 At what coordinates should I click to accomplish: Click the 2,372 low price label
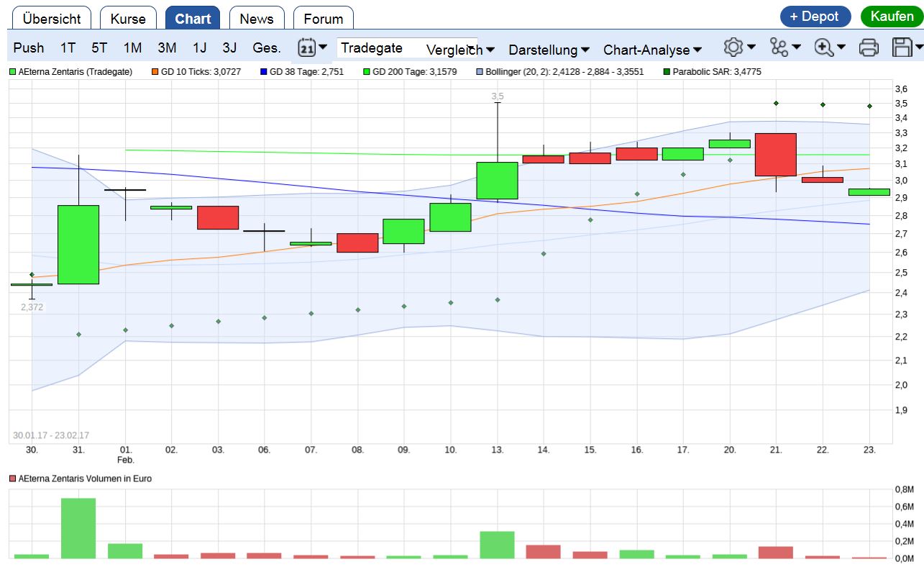32,307
